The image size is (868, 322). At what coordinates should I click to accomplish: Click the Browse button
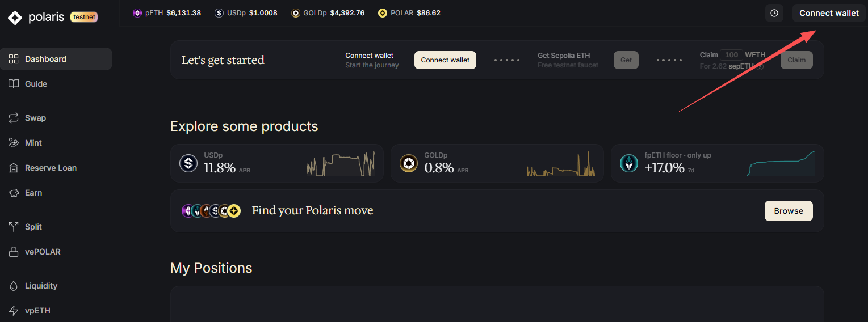click(x=789, y=211)
